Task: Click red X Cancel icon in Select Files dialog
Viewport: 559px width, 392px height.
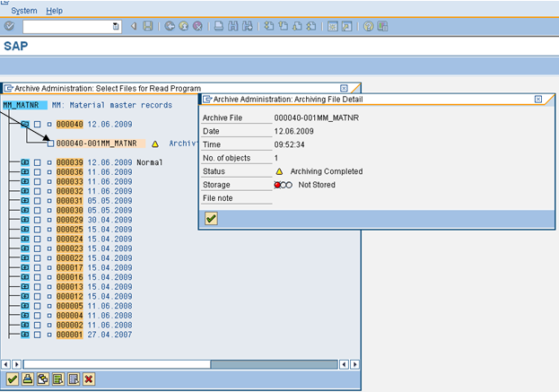Action: (x=89, y=379)
